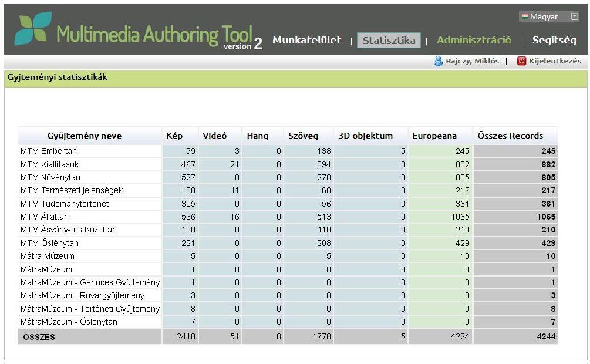Select the MTM Kiállítások row name

50,164
